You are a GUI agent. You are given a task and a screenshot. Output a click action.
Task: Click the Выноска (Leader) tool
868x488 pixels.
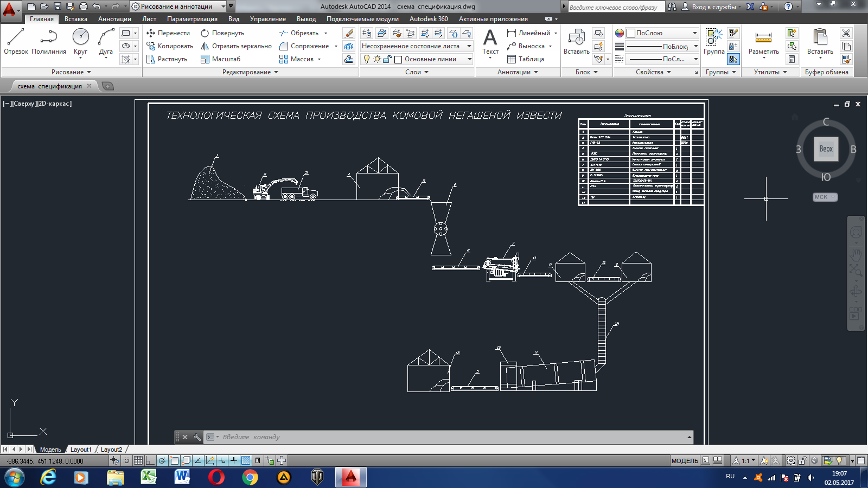tap(526, 46)
